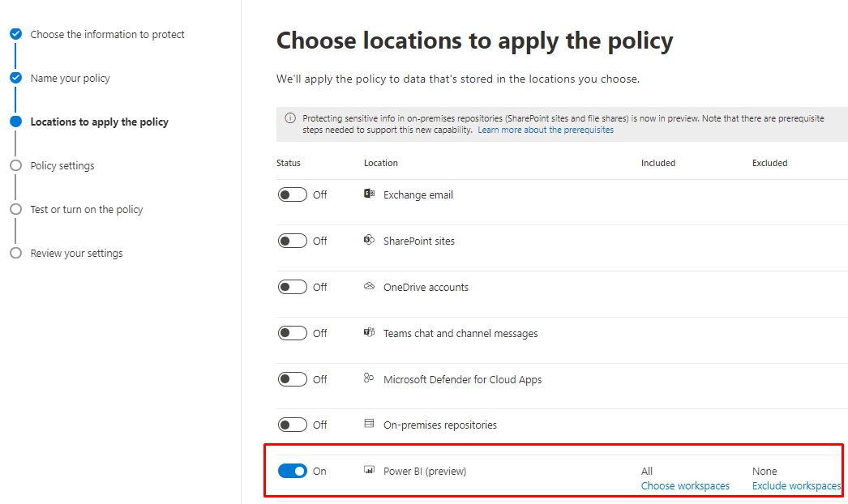Image resolution: width=848 pixels, height=504 pixels.
Task: Click the Teams chat icon
Action: click(369, 333)
